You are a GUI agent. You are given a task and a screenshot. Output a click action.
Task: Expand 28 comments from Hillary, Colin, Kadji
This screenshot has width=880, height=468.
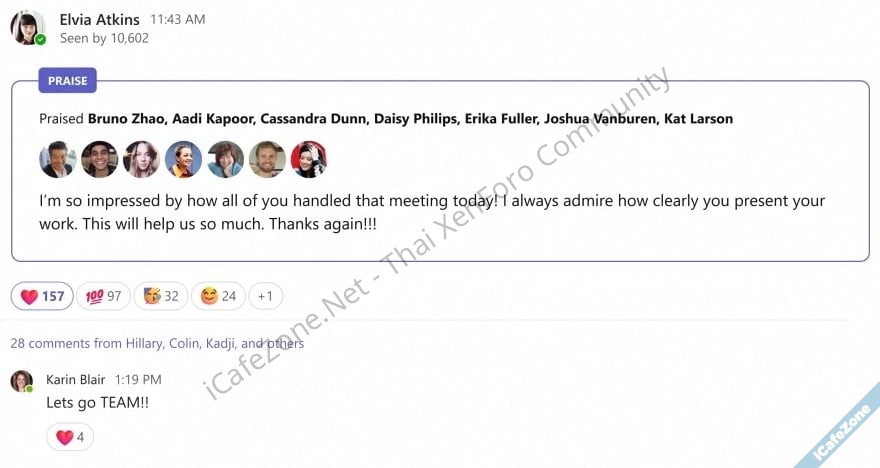pos(157,343)
